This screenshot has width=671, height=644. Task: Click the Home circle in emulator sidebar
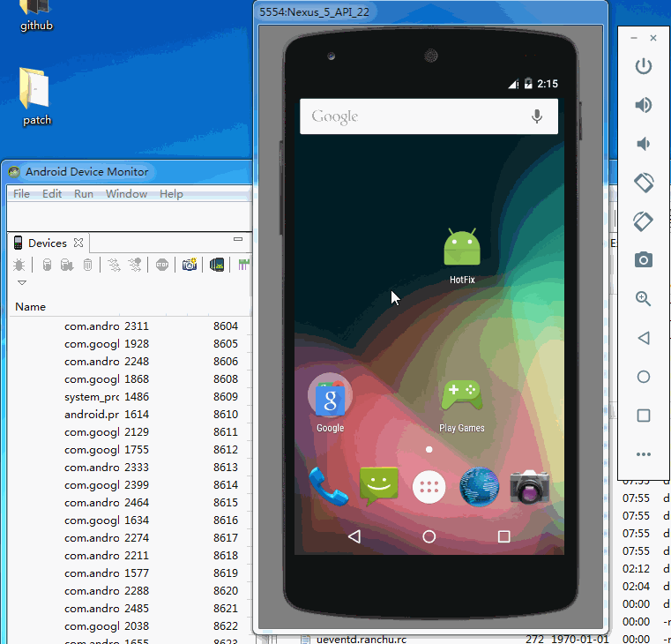coord(643,377)
